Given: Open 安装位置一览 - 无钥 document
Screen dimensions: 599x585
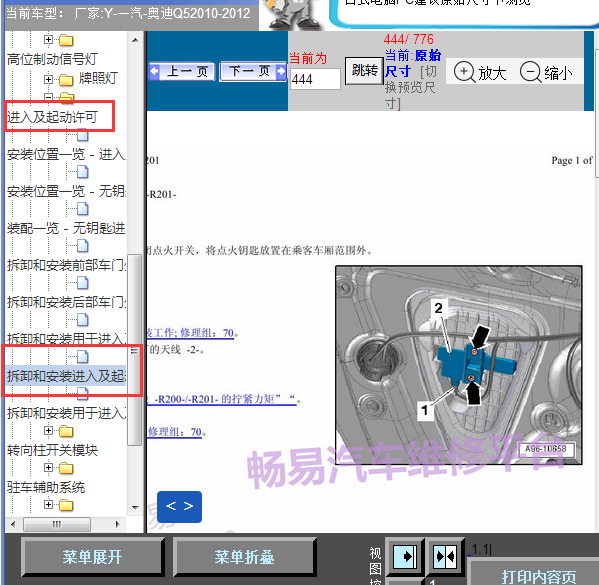Looking at the screenshot, I should (x=66, y=191).
